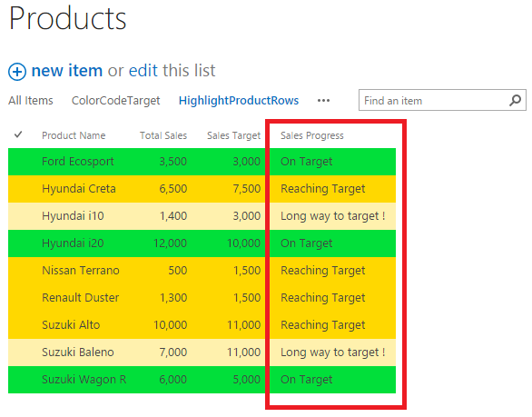
Task: Click Hyundai Creta total sales 6,500
Action: 173,188
